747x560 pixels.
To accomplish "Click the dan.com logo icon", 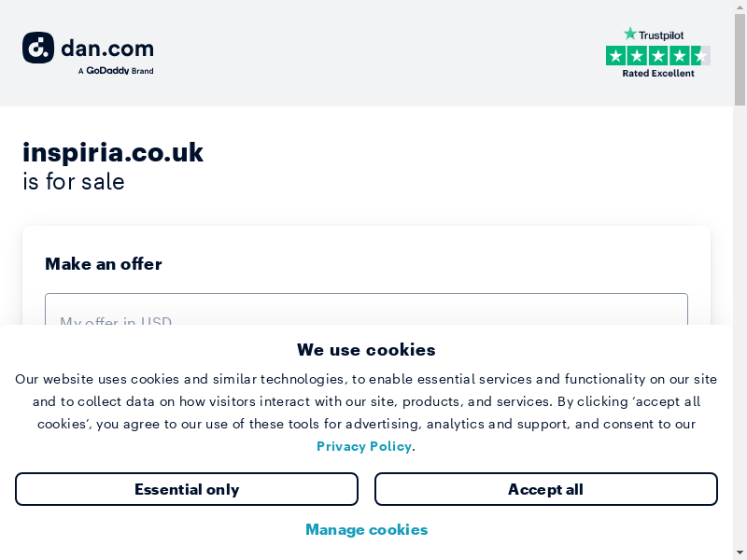I will [x=38, y=48].
